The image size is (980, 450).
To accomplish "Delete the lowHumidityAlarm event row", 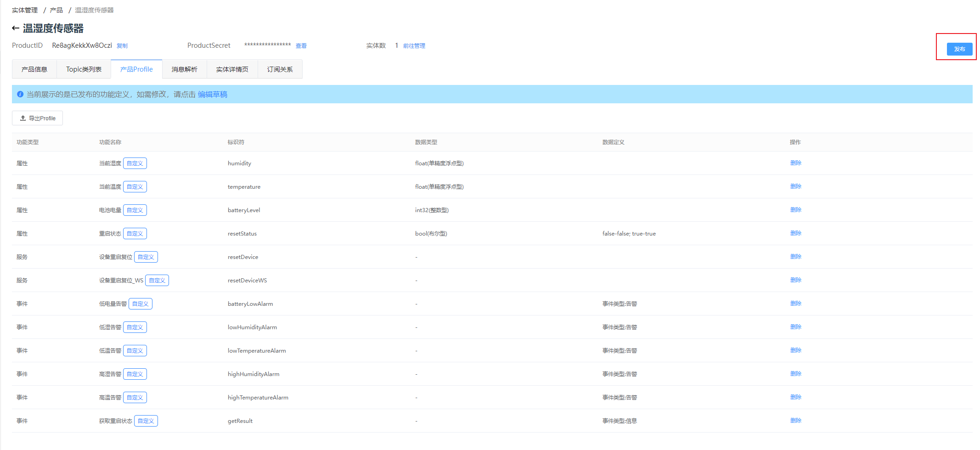I will (x=796, y=327).
